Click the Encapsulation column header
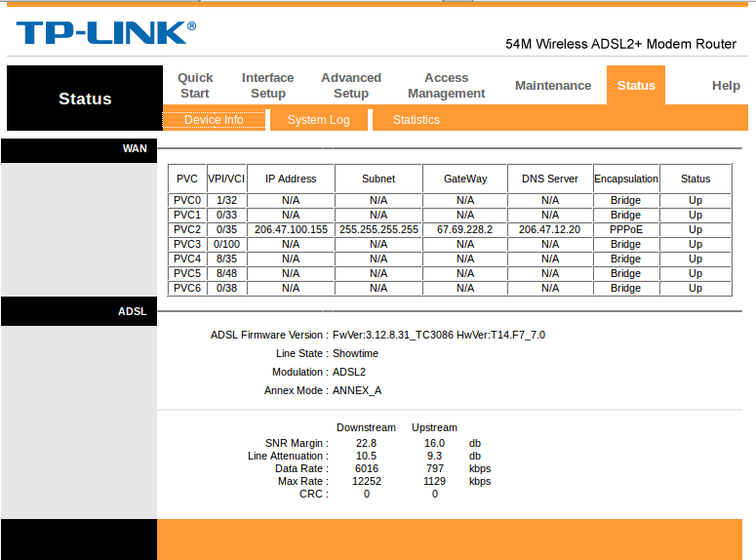 626,179
